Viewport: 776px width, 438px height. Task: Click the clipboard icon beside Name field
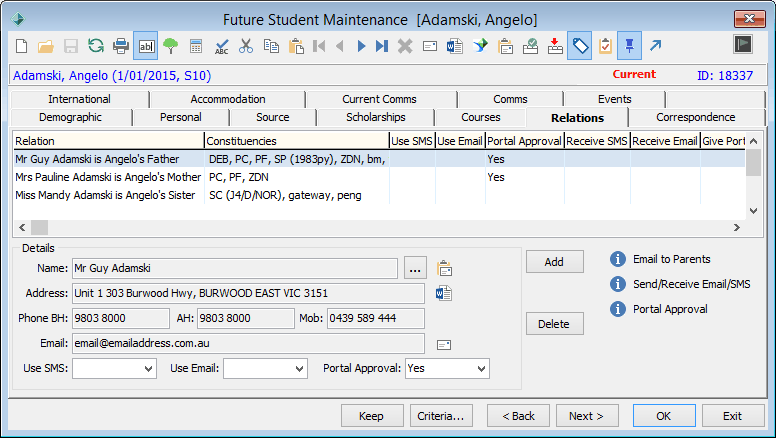pos(444,268)
